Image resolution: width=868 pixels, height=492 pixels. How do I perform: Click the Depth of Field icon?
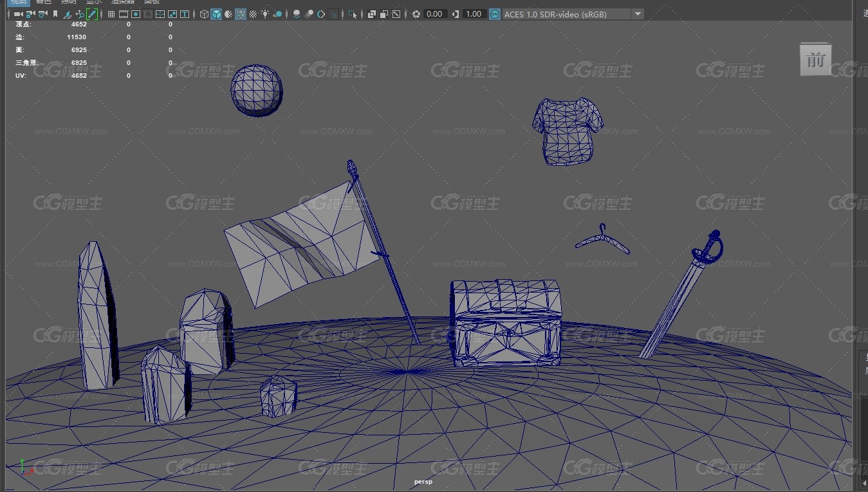coord(333,14)
